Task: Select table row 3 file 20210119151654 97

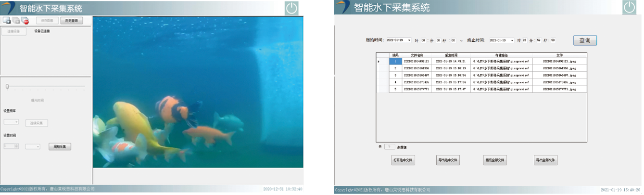Action: (x=416, y=76)
